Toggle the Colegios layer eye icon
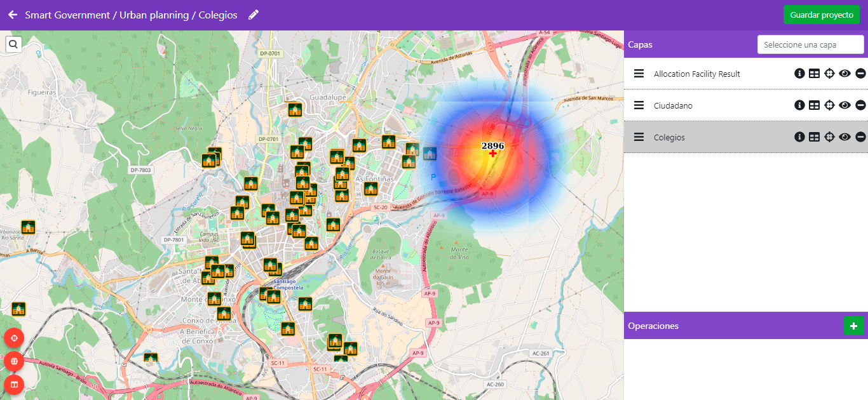The image size is (868, 400). tap(844, 137)
